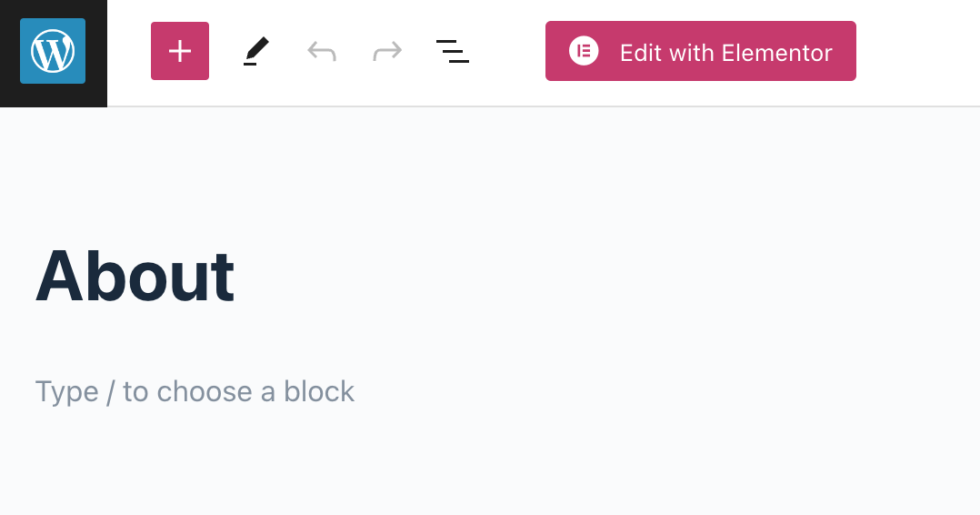
Task: Click the Edit with Elementor button
Action: click(x=700, y=51)
